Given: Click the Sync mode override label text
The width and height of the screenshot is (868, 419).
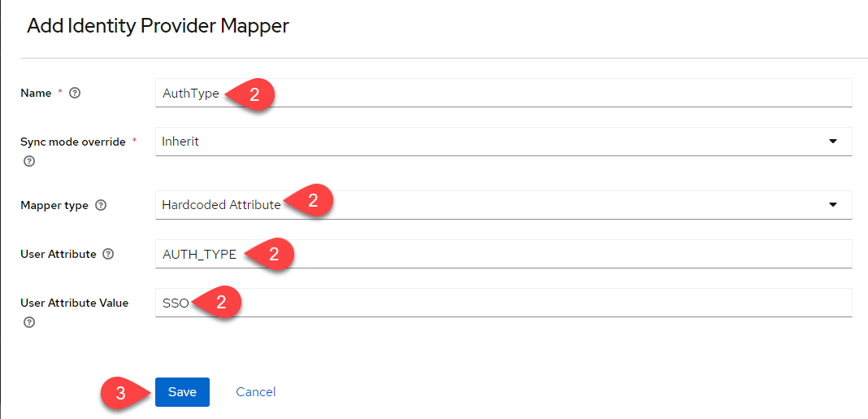Looking at the screenshot, I should pyautogui.click(x=73, y=142).
